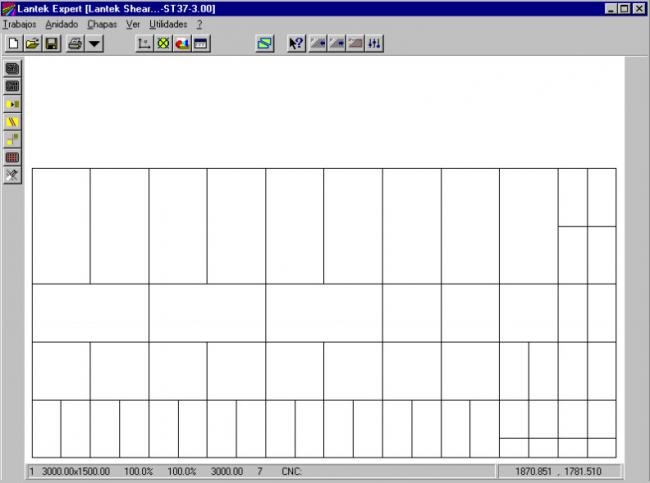Close the Lantek Expert window
The image size is (650, 483).
(x=639, y=9)
